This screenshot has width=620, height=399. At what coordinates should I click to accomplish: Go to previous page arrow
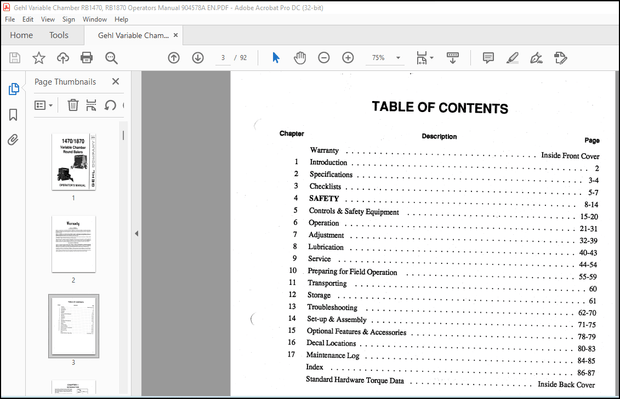[x=174, y=58]
